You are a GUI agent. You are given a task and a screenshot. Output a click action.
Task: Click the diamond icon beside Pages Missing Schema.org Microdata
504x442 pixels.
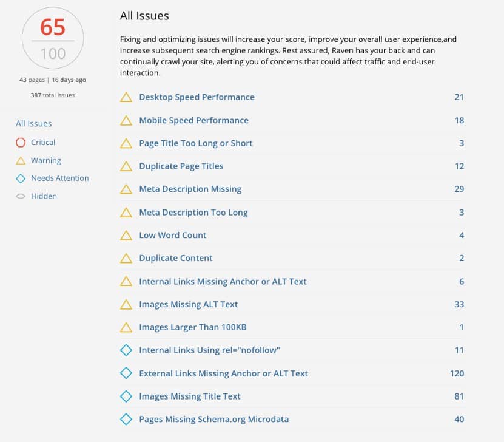pyautogui.click(x=126, y=419)
